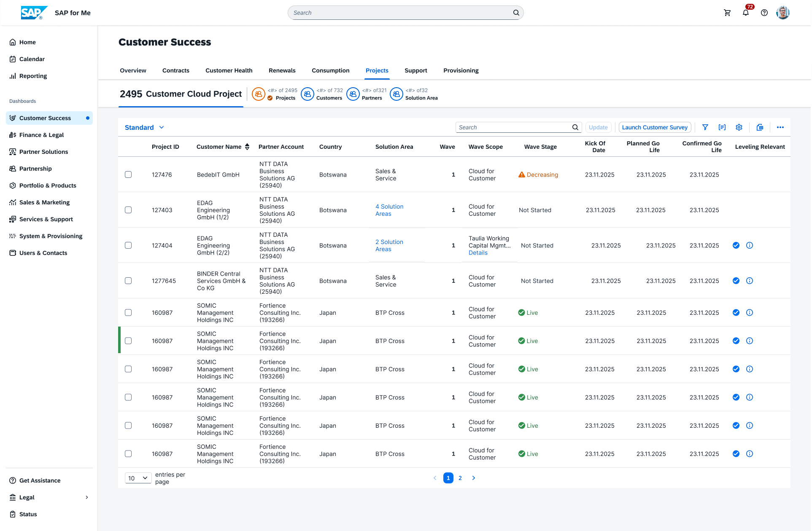812x531 pixels.
Task: Open info icon for project 1277645 row
Action: [750, 281]
